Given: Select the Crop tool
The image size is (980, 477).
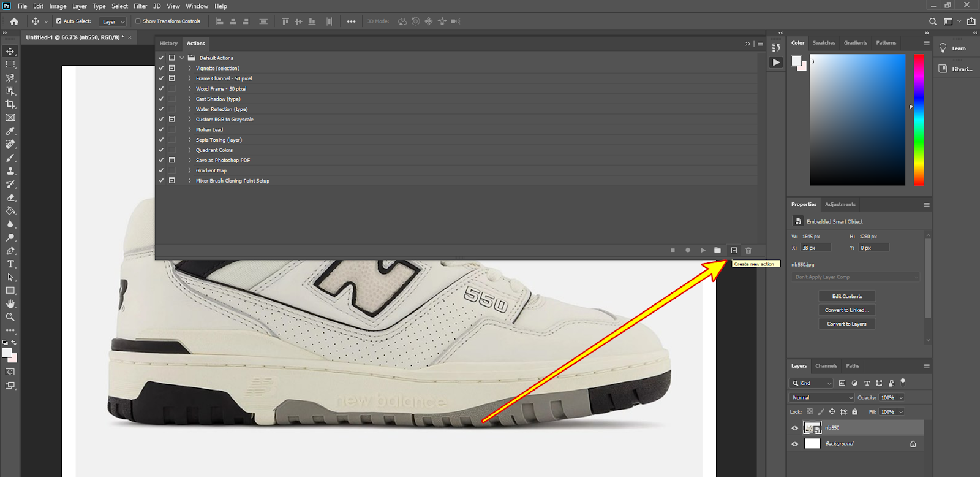Looking at the screenshot, I should 10,104.
